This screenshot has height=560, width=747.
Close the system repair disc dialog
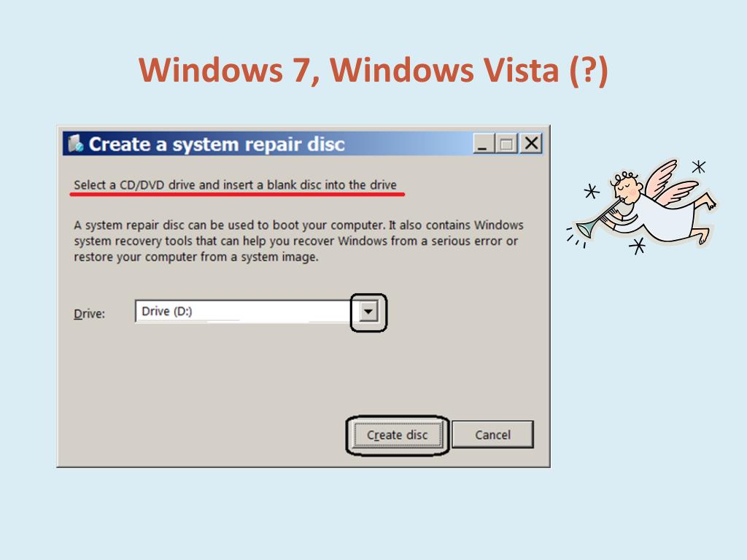pos(531,144)
